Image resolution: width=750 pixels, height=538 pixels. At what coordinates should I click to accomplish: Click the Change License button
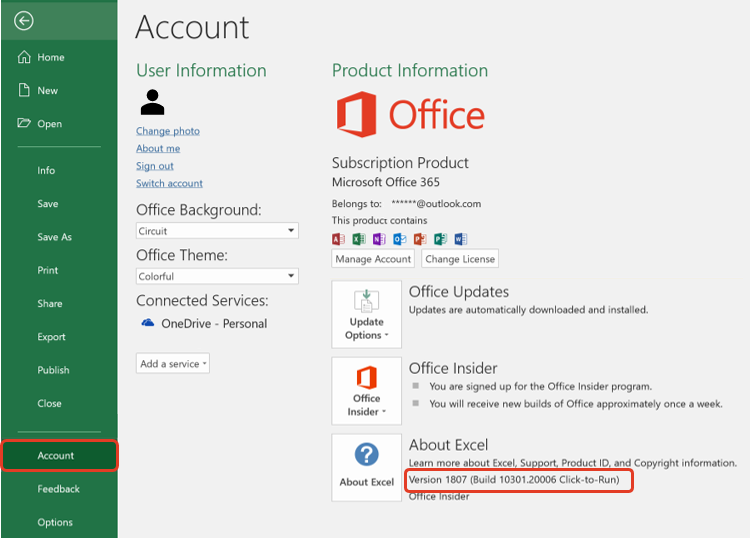[x=460, y=259]
